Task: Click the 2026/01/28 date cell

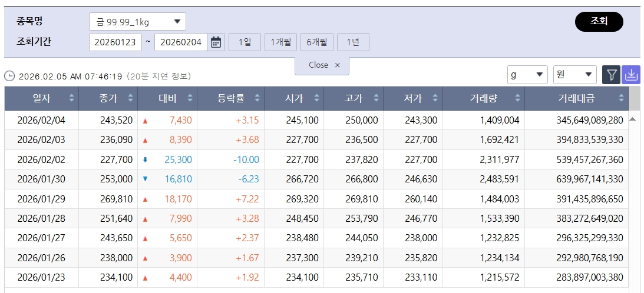Action: [41, 218]
